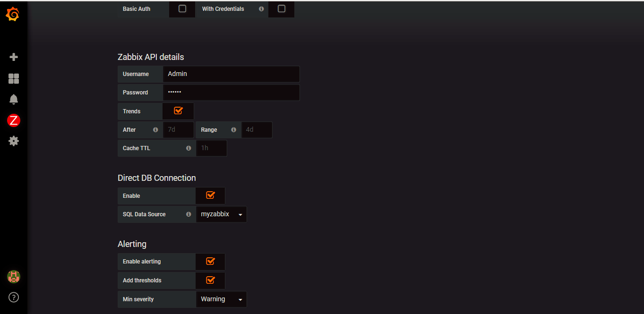Viewport: 644px width, 314px height.
Task: Click the Cache TTL info icon
Action: (189, 148)
